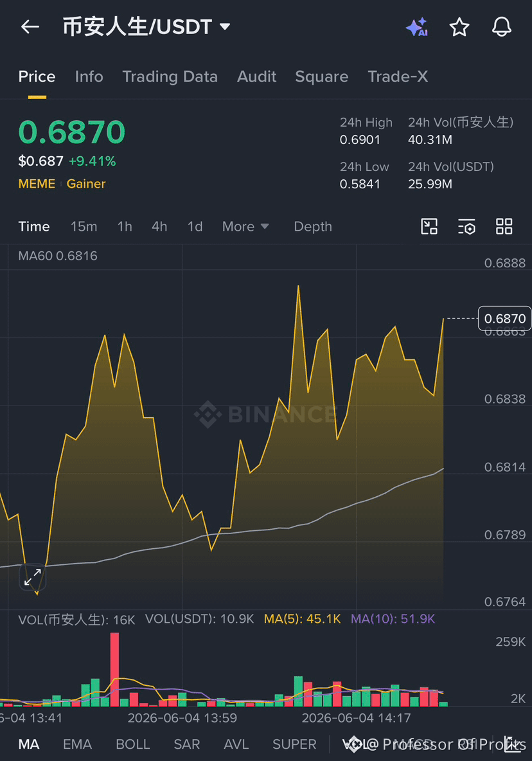This screenshot has height=761, width=532.
Task: Enable the SAR indicator
Action: tap(187, 744)
